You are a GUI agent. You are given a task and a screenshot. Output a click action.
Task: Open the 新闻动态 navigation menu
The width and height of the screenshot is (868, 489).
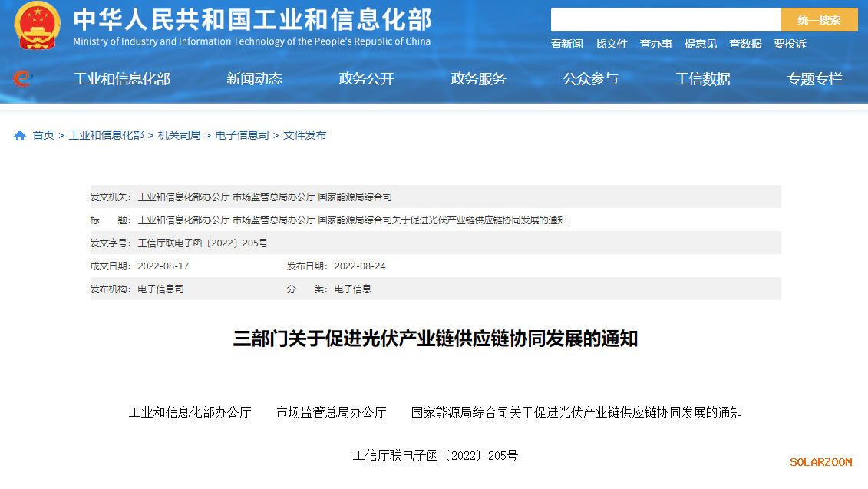254,78
